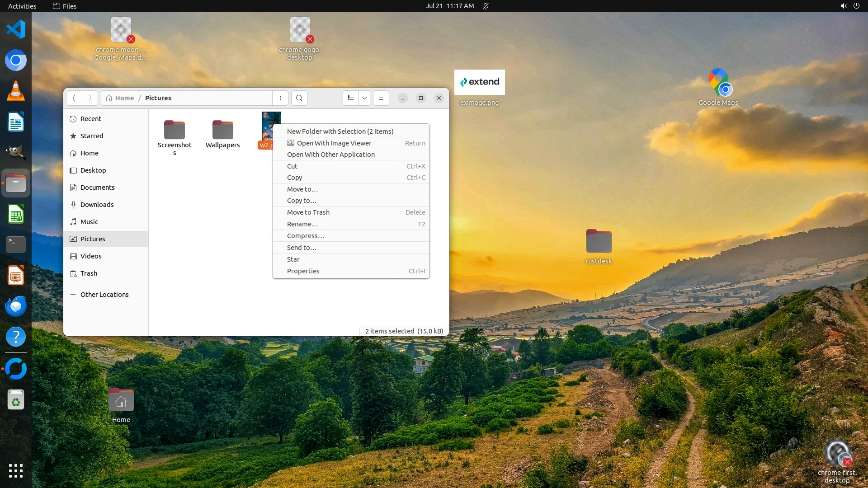Expand the view options dropdown arrow
868x488 pixels.
pyautogui.click(x=364, y=98)
